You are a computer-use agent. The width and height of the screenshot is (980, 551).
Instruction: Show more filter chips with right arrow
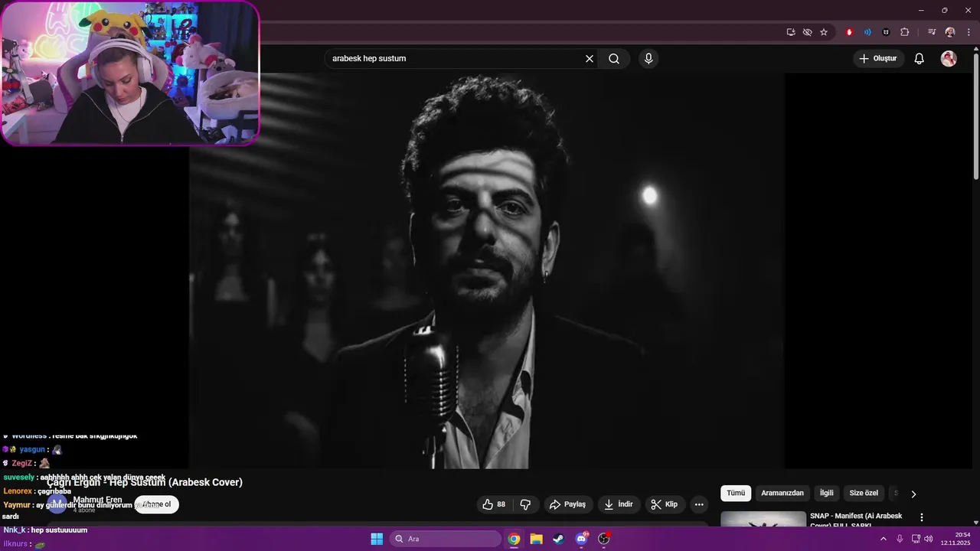913,494
